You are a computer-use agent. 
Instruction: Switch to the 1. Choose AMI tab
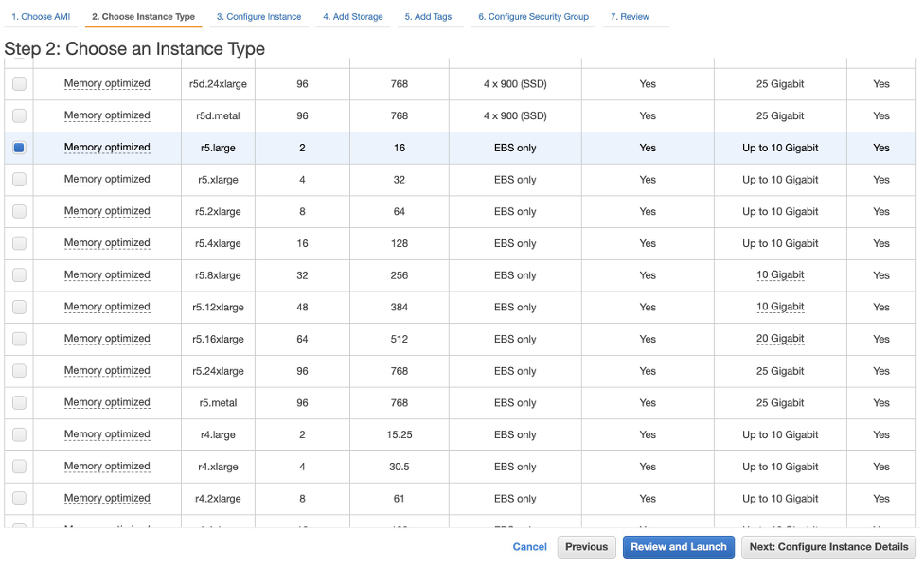tap(40, 16)
